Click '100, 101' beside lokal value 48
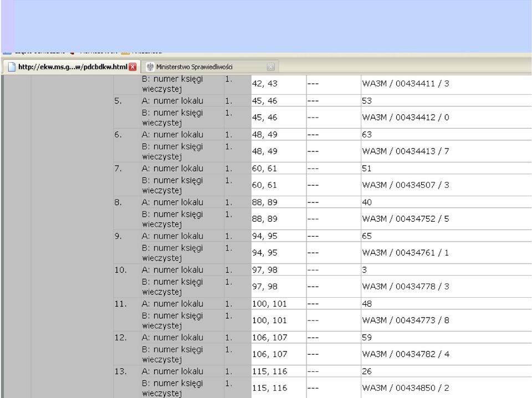The image size is (532, 398). (x=269, y=303)
